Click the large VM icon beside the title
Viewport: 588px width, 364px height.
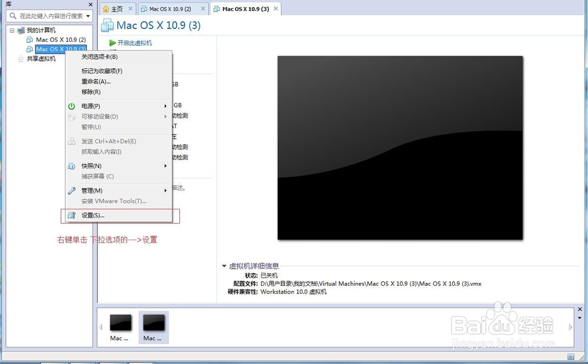click(x=107, y=25)
